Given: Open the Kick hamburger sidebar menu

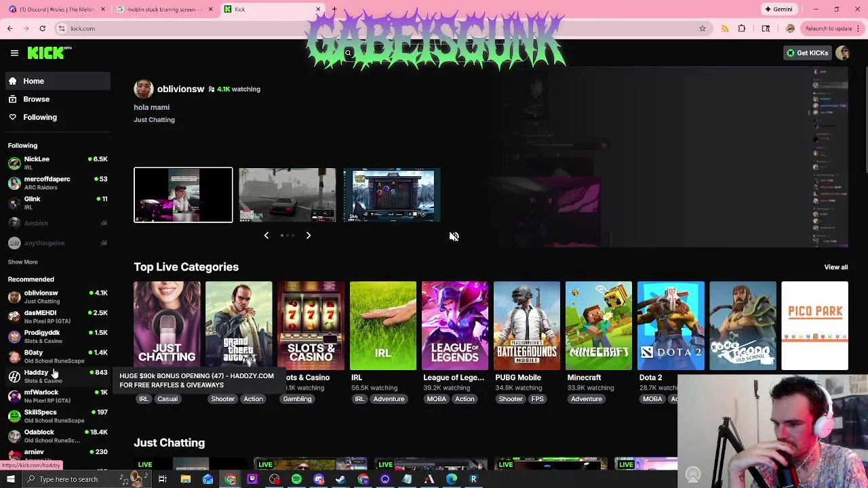Looking at the screenshot, I should coord(14,53).
